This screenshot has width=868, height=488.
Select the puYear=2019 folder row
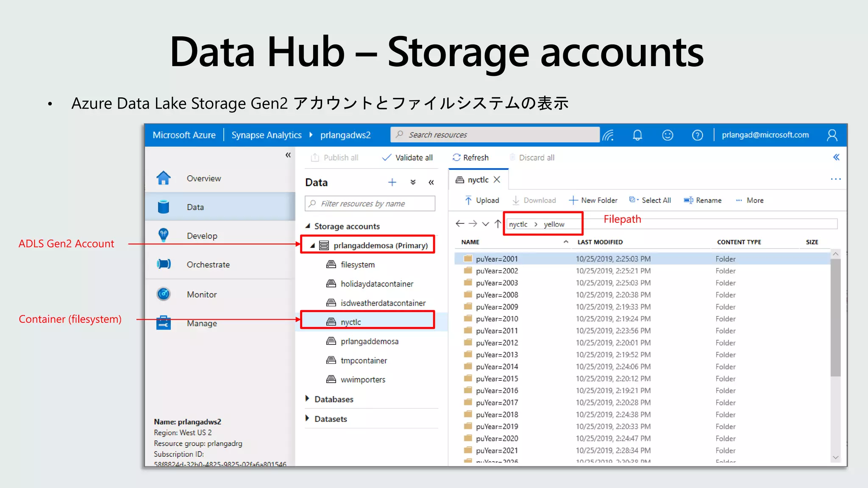[x=642, y=426]
